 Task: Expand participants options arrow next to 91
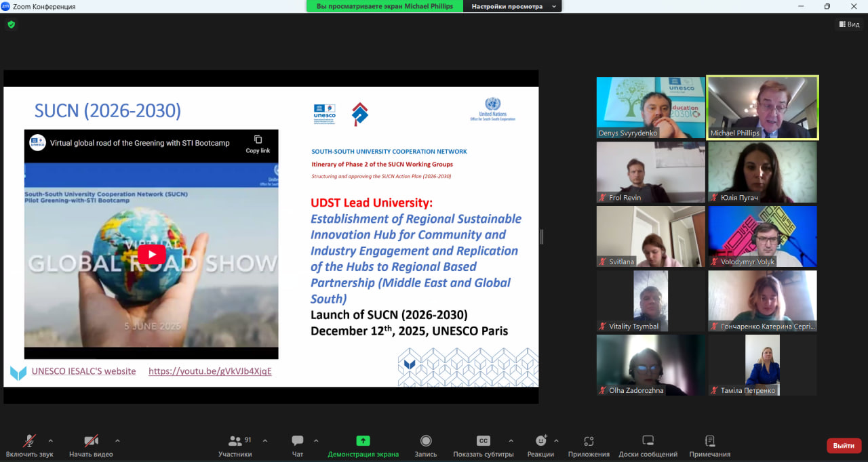tap(264, 440)
